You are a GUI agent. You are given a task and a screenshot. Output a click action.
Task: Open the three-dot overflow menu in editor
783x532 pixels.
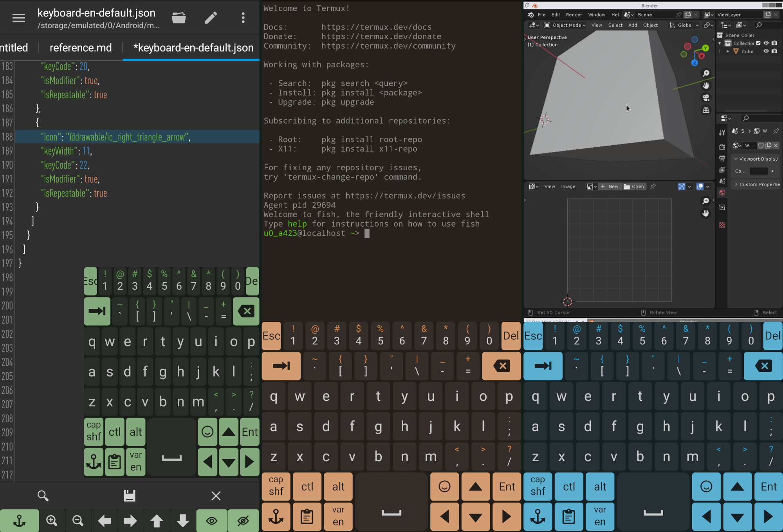click(x=243, y=18)
